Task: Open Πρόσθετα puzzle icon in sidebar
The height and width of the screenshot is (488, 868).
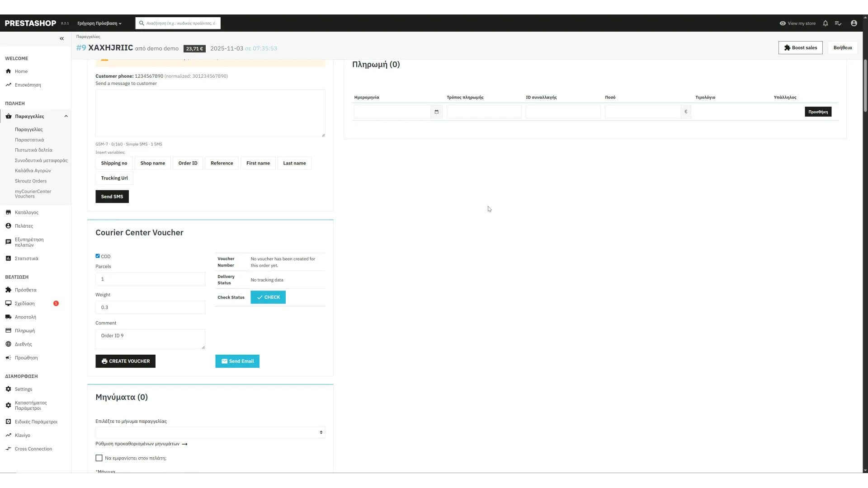Action: coord(8,290)
